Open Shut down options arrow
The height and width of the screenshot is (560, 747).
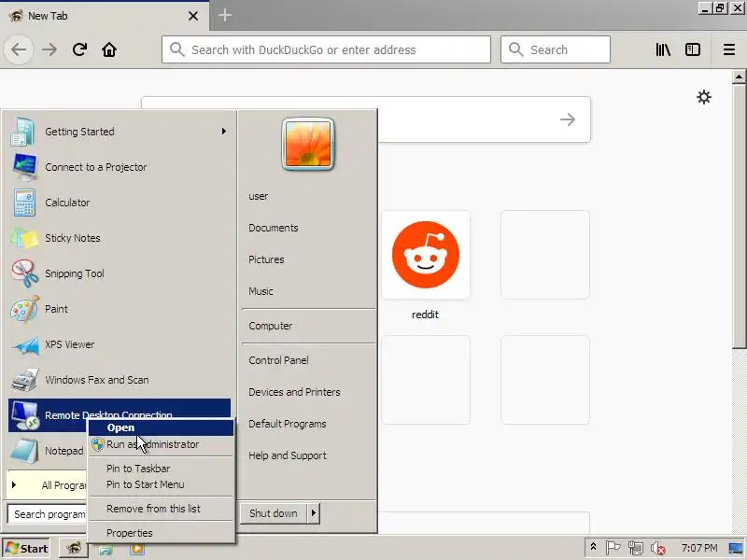314,513
